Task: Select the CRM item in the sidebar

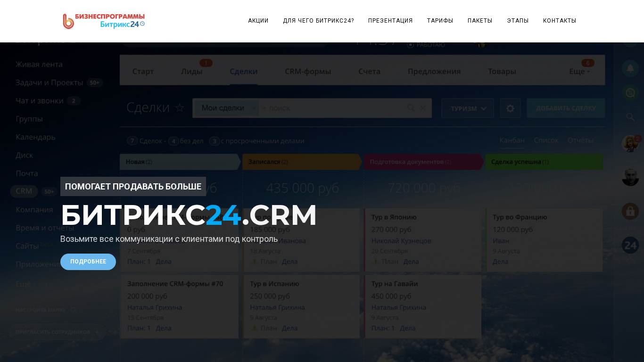Action: pos(24,191)
